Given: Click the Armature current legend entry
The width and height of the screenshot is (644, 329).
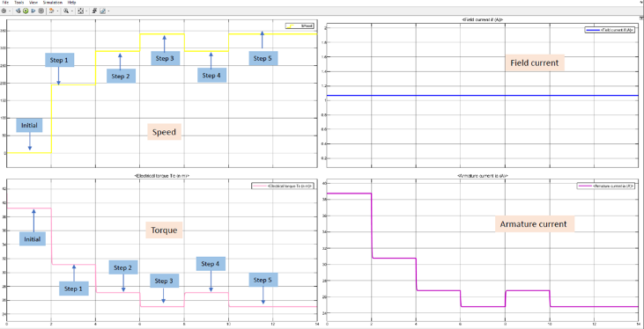Looking at the screenshot, I should (x=607, y=186).
